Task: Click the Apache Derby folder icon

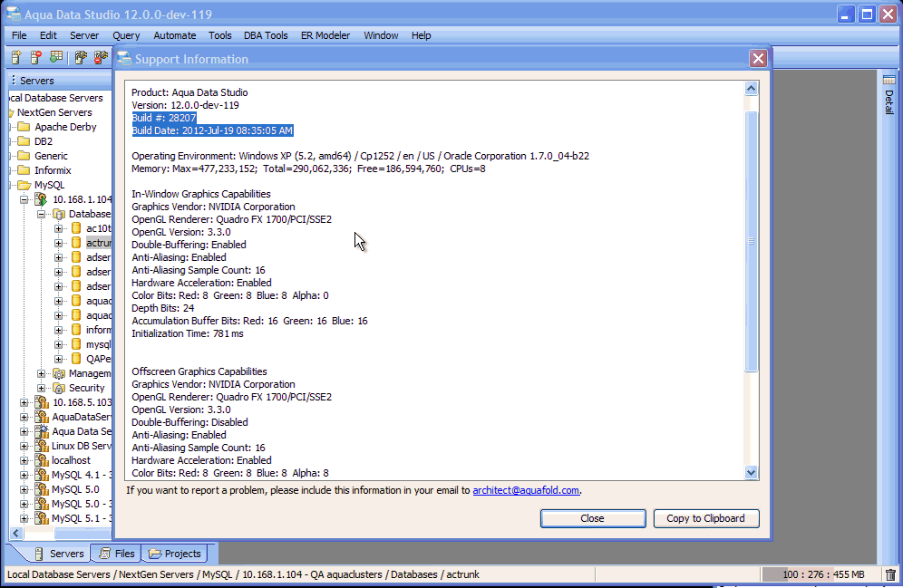Action: 24,127
